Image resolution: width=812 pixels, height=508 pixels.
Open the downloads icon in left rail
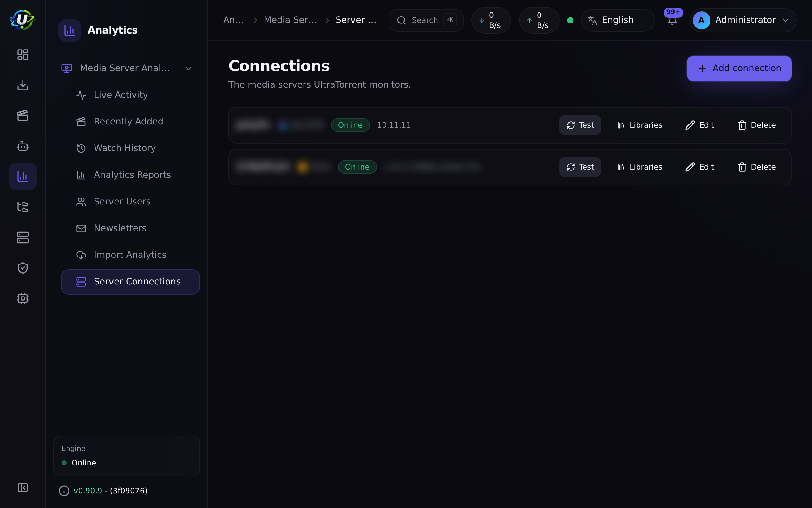pyautogui.click(x=23, y=85)
